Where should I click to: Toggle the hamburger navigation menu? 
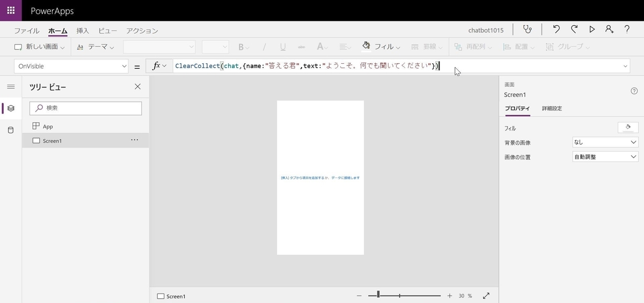click(x=11, y=86)
